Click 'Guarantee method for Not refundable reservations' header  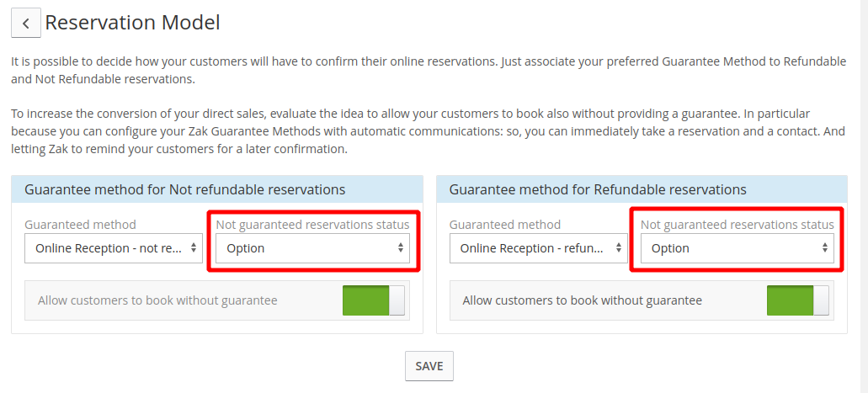click(185, 189)
